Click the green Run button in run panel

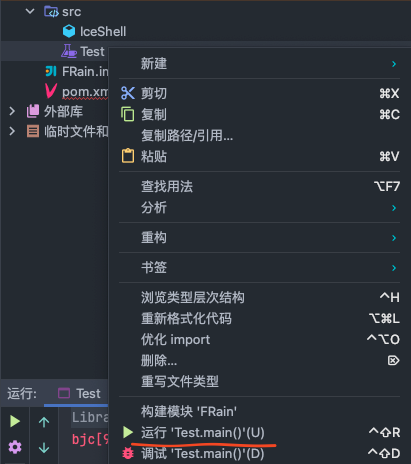pyautogui.click(x=15, y=421)
